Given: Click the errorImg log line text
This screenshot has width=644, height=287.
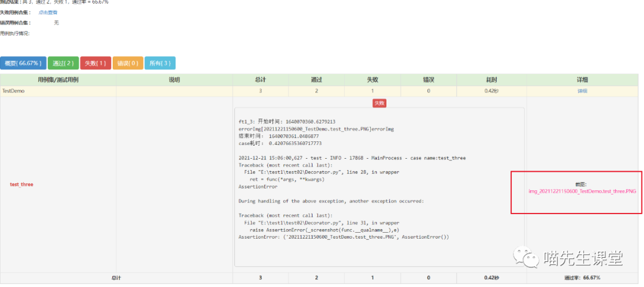Looking at the screenshot, I should [x=316, y=129].
